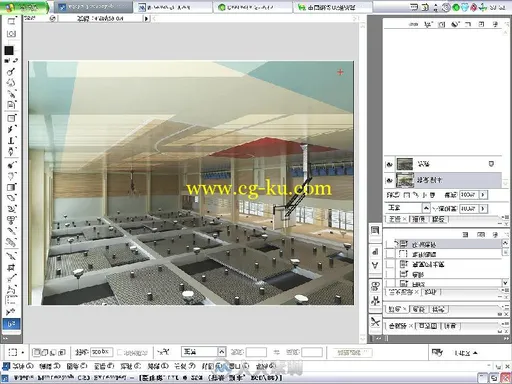
Task: Toggle the anti-alias checkbox in options bar
Action: coord(120,352)
